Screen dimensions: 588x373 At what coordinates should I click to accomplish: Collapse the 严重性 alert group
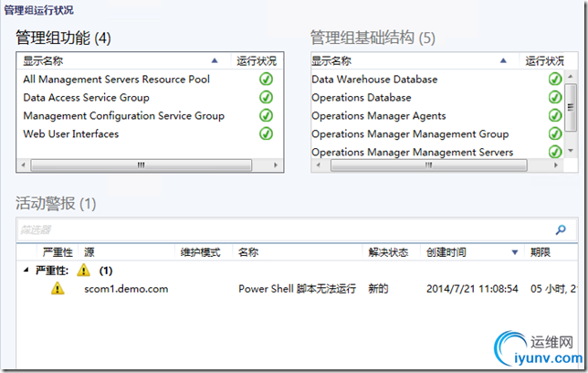coord(26,270)
